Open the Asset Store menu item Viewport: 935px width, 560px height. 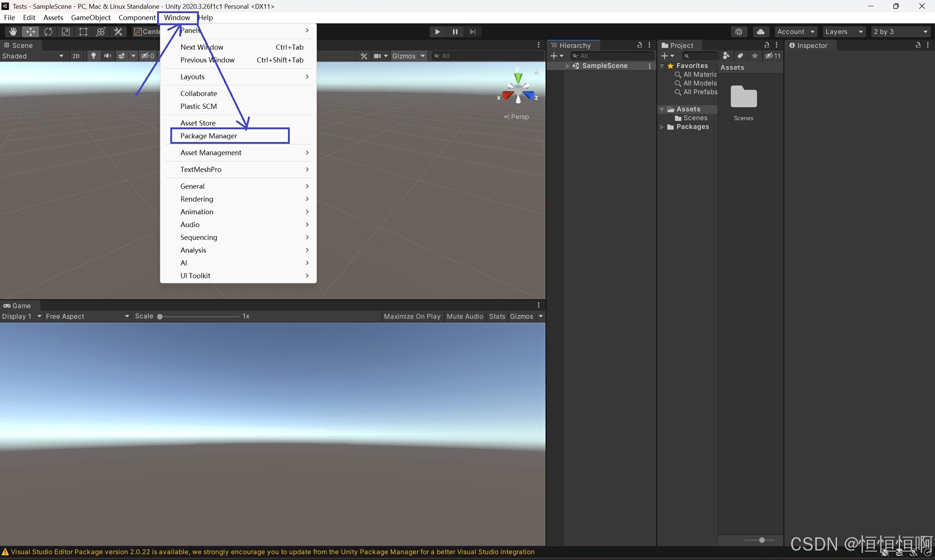click(x=198, y=123)
